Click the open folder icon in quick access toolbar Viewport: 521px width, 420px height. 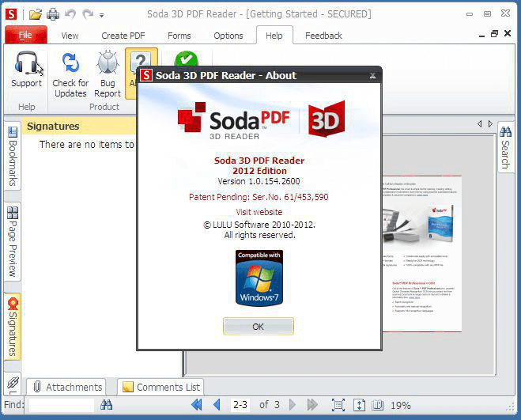click(x=35, y=14)
